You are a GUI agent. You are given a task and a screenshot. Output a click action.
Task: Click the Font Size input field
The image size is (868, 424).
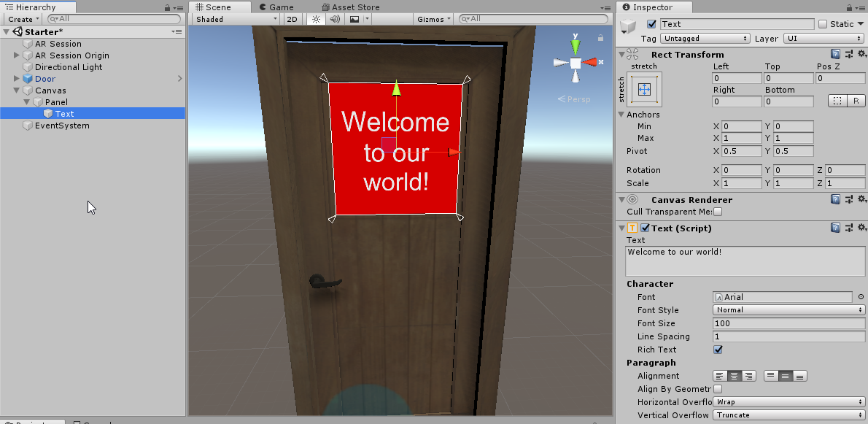click(789, 323)
